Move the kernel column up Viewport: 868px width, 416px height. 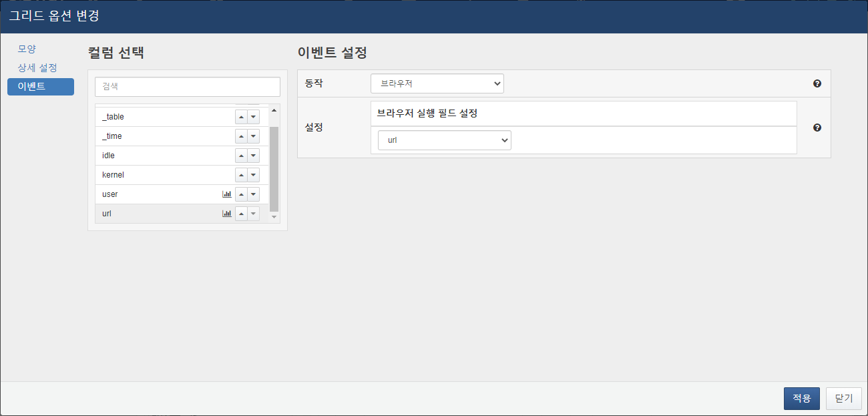(241, 175)
